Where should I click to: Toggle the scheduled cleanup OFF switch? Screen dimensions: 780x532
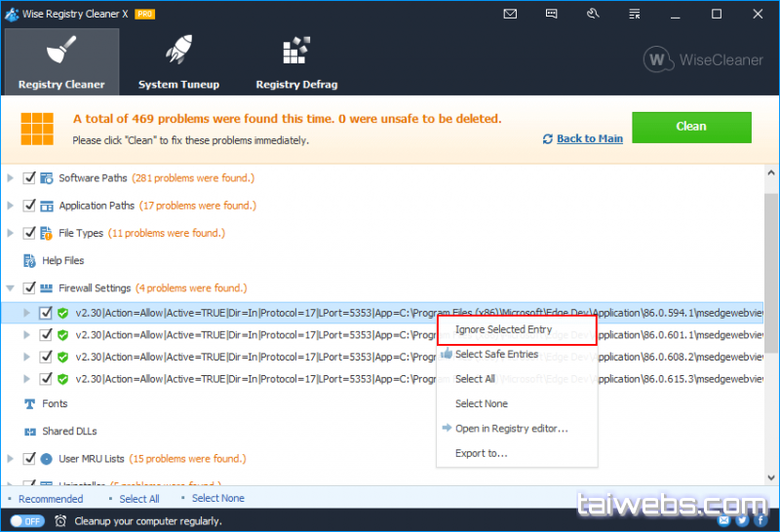tap(27, 521)
